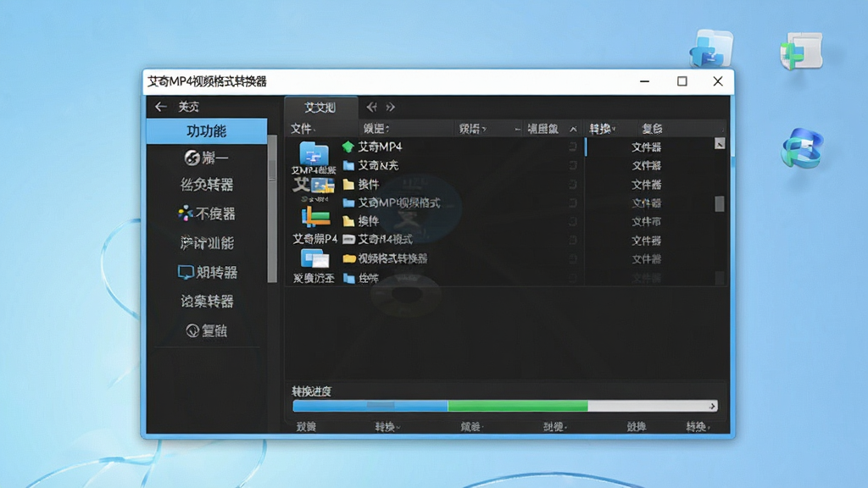Collapse using the up chevron in header row
Screen dimensions: 868x488
pyautogui.click(x=573, y=129)
